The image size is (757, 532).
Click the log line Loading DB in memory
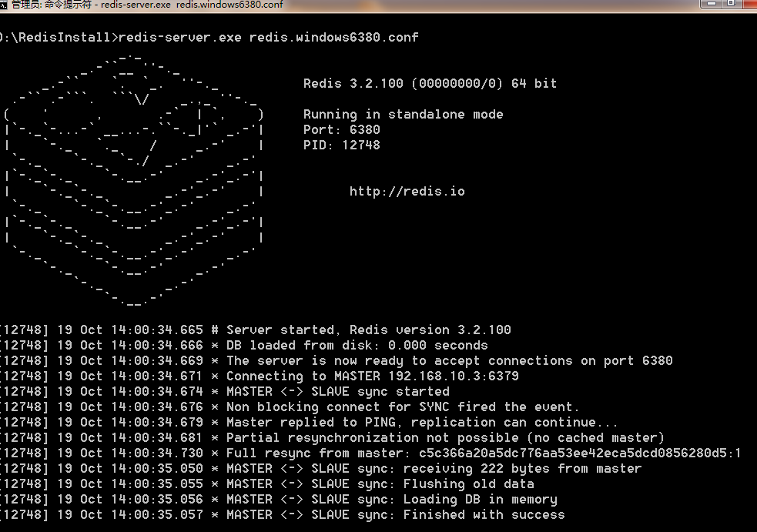pyautogui.click(x=279, y=500)
